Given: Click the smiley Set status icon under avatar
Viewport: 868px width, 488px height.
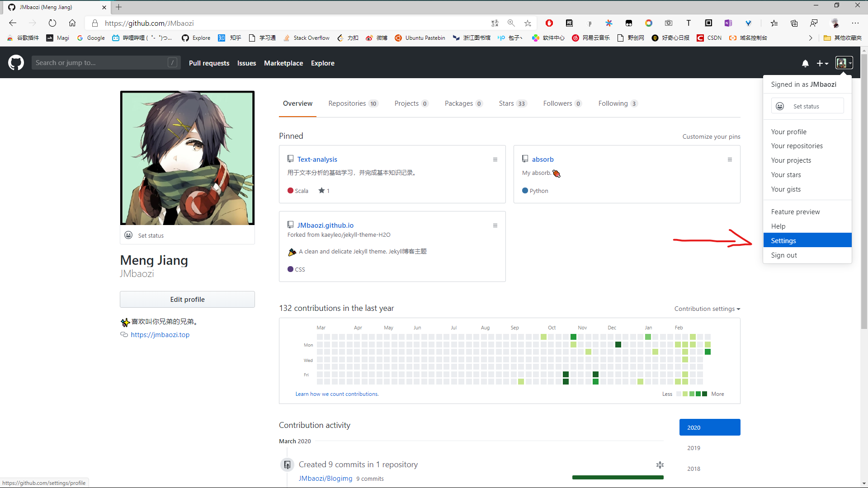Looking at the screenshot, I should [x=128, y=235].
